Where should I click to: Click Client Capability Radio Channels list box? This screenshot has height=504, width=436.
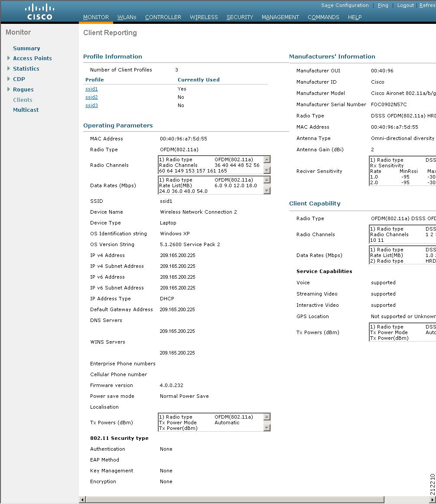(402, 234)
